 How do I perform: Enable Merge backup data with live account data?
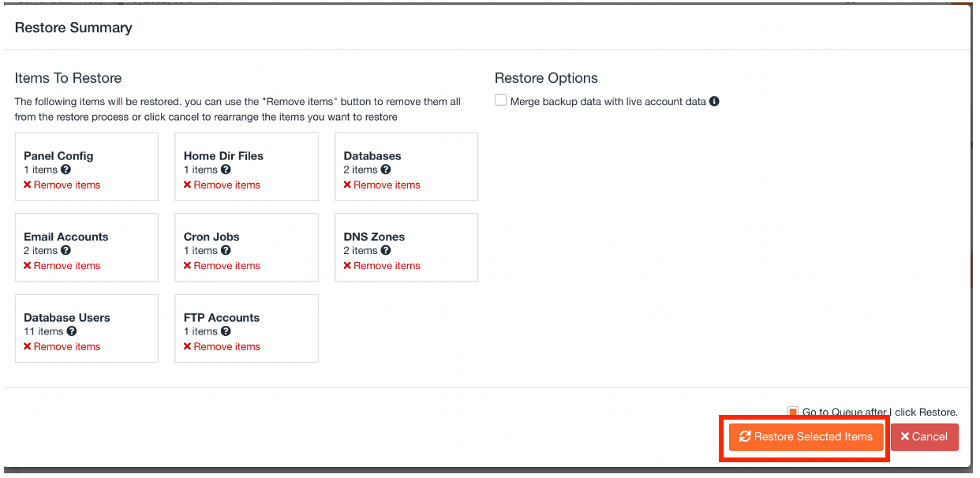coord(501,101)
